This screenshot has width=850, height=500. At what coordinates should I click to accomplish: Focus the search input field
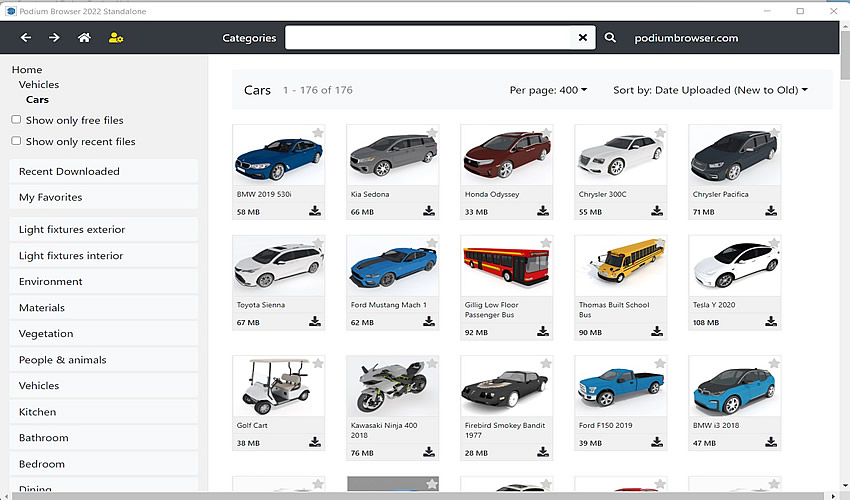point(428,37)
